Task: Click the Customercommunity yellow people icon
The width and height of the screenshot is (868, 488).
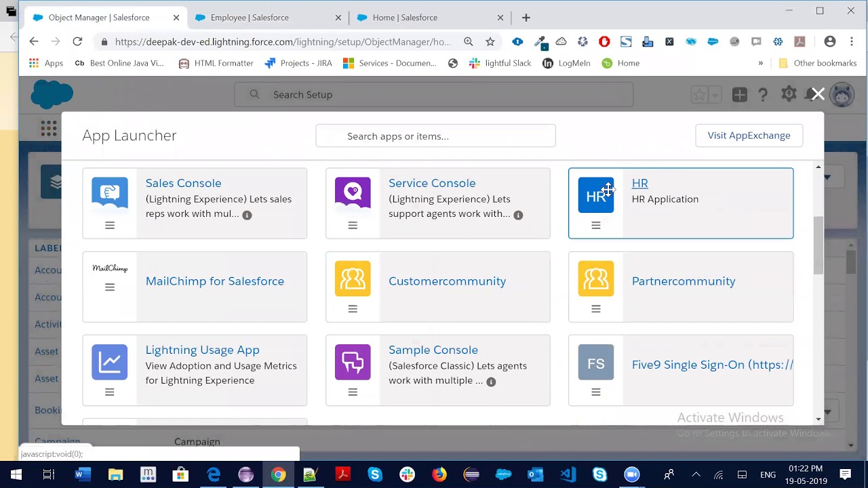Action: [x=353, y=279]
